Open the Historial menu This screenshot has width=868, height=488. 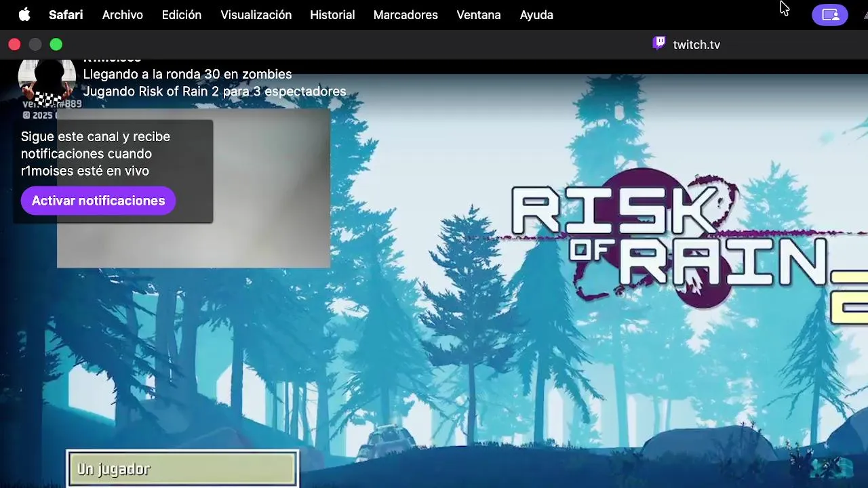point(332,14)
